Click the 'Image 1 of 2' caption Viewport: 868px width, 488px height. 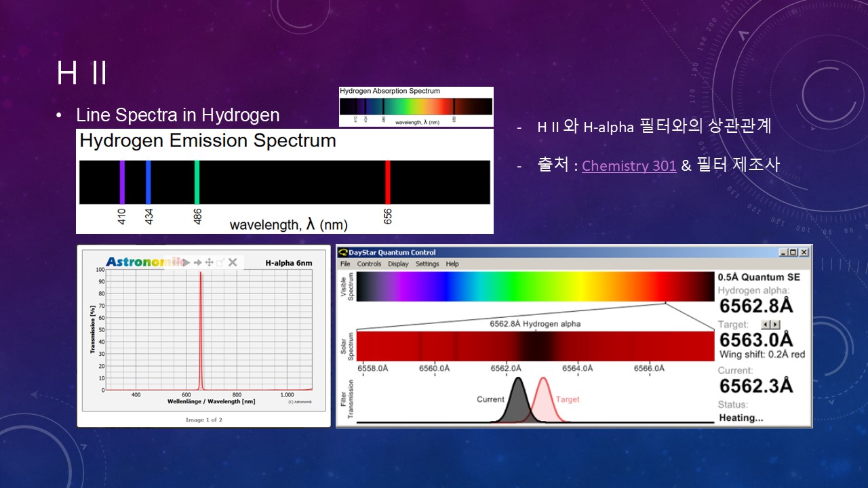coord(204,420)
